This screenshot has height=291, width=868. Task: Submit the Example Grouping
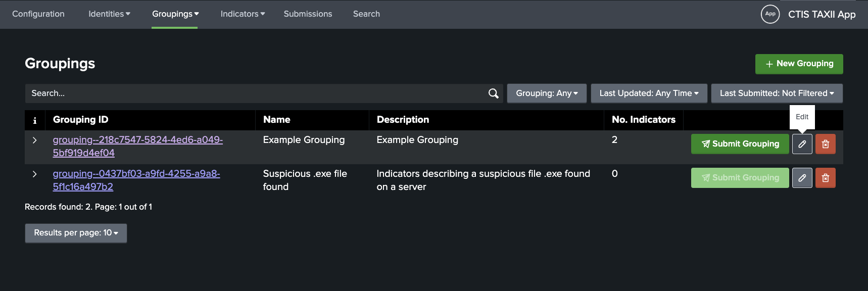pyautogui.click(x=740, y=144)
